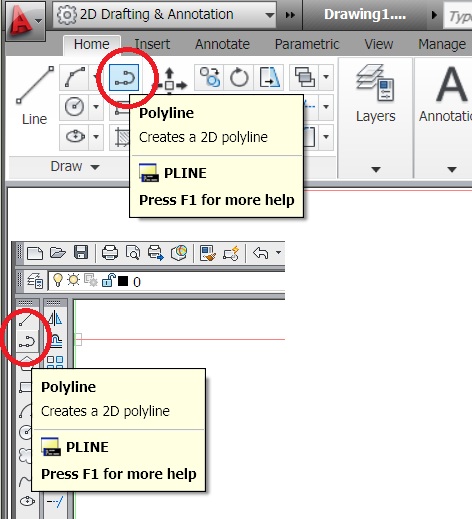Click the Undo arrow icon
The height and width of the screenshot is (519, 472).
[261, 253]
